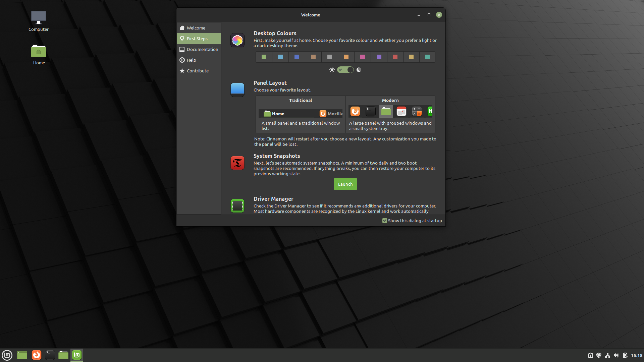
Task: Open the clipboard tray icon
Action: pyautogui.click(x=590, y=355)
